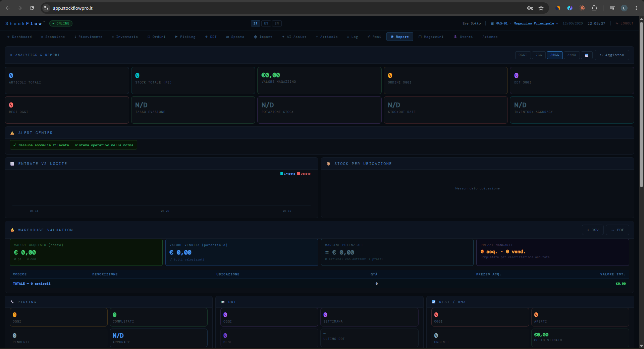Open the Import tab

click(x=263, y=37)
